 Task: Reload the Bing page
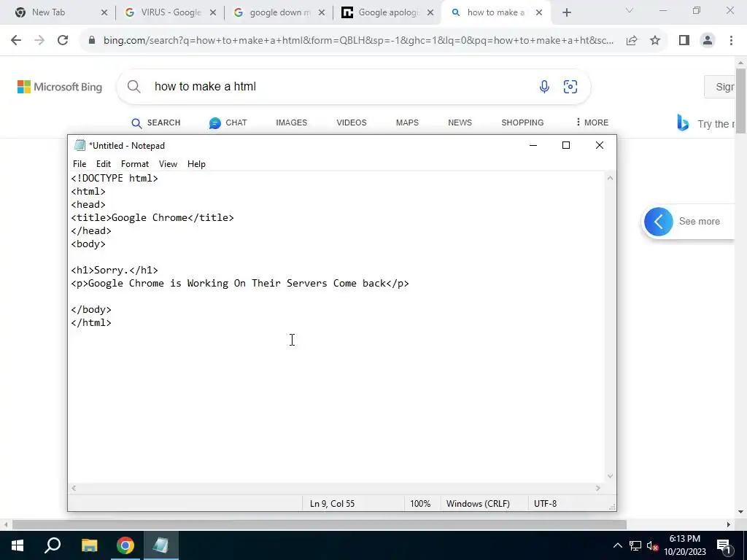pos(63,41)
